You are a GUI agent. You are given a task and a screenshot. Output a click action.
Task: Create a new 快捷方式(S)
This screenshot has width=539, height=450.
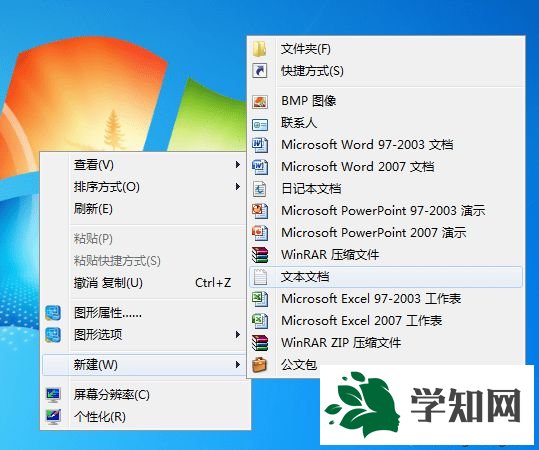tap(386, 71)
